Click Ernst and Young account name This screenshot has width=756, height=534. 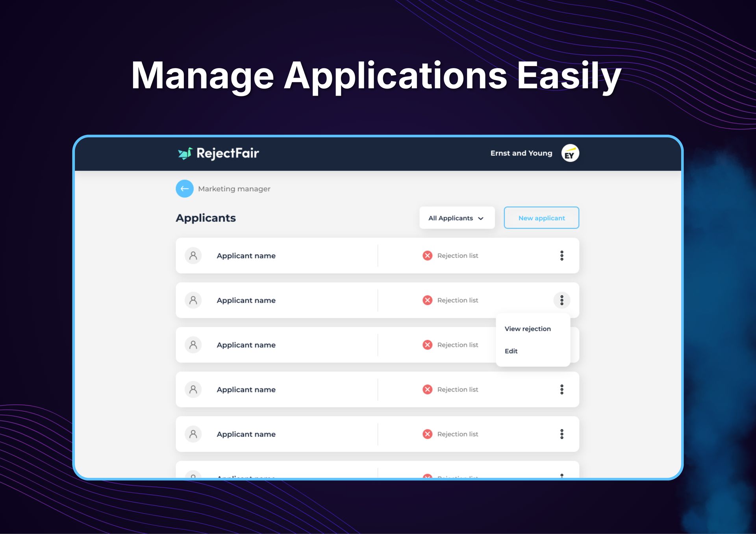521,153
